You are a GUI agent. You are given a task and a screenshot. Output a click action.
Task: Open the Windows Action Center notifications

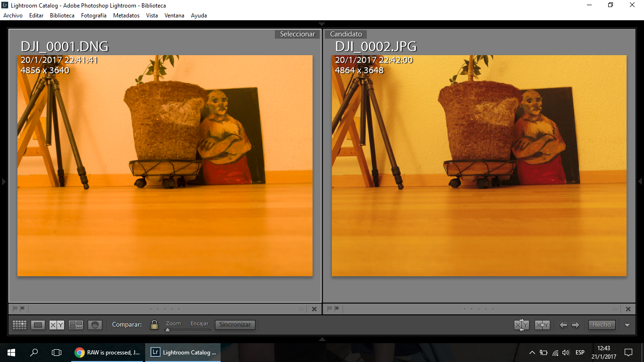(x=628, y=352)
